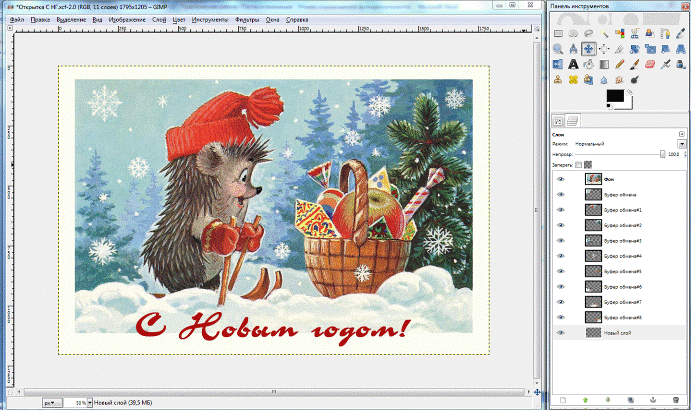Viewport: 691px width, 410px height.
Task: Click the black foreground color swatch
Action: pos(614,95)
